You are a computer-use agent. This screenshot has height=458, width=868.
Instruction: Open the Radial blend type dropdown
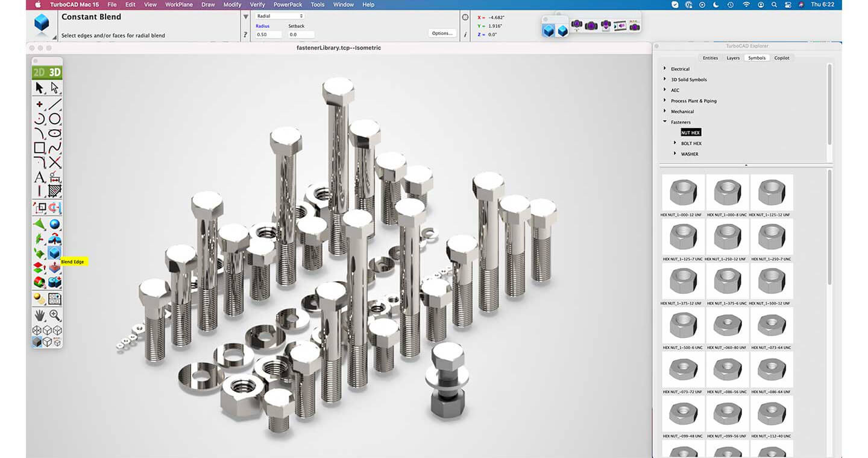(278, 16)
